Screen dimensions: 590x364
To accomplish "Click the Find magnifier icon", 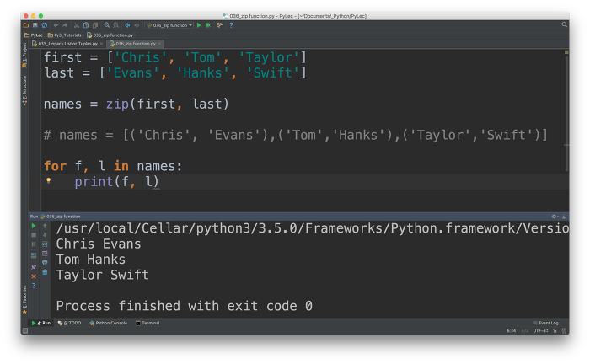I will click(x=107, y=25).
